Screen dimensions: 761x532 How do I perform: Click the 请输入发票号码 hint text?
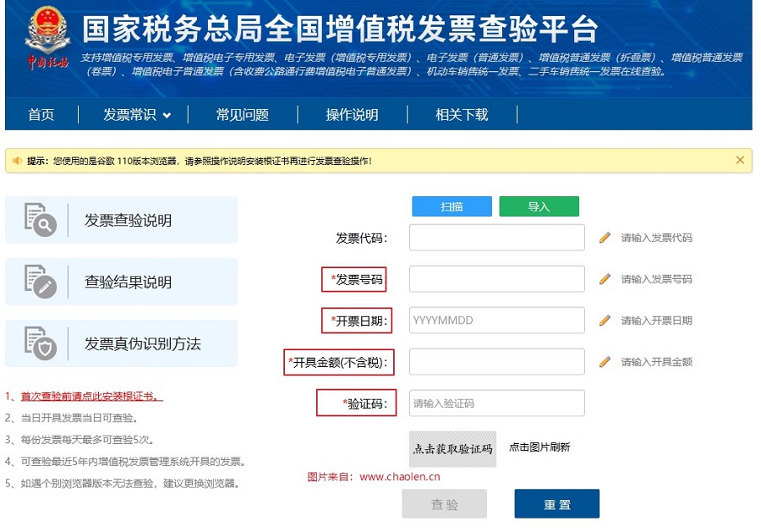coord(657,278)
